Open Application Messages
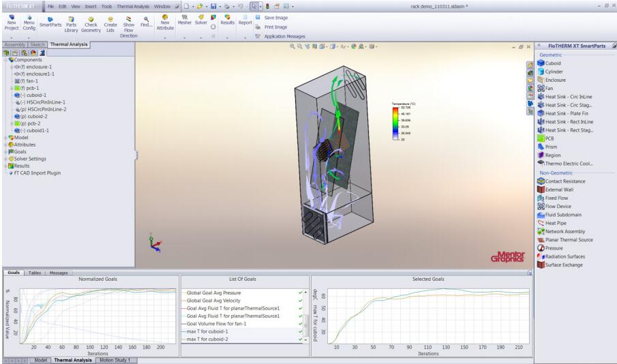The height and width of the screenshot is (364, 617). click(280, 36)
